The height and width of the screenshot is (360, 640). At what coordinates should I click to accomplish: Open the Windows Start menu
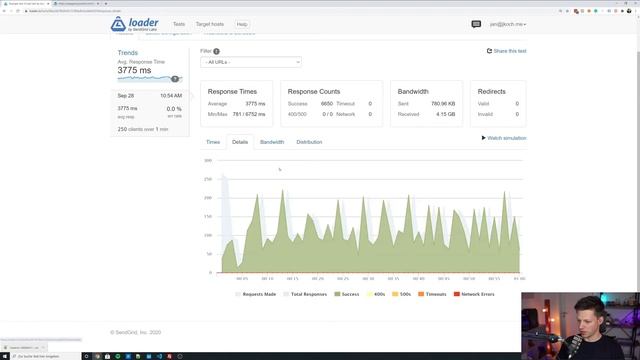point(4,356)
